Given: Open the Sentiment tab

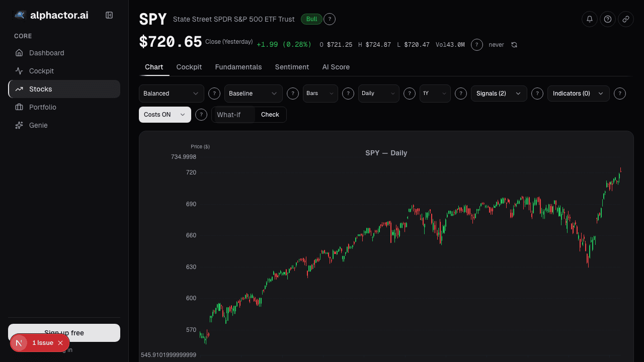Looking at the screenshot, I should pos(292,67).
